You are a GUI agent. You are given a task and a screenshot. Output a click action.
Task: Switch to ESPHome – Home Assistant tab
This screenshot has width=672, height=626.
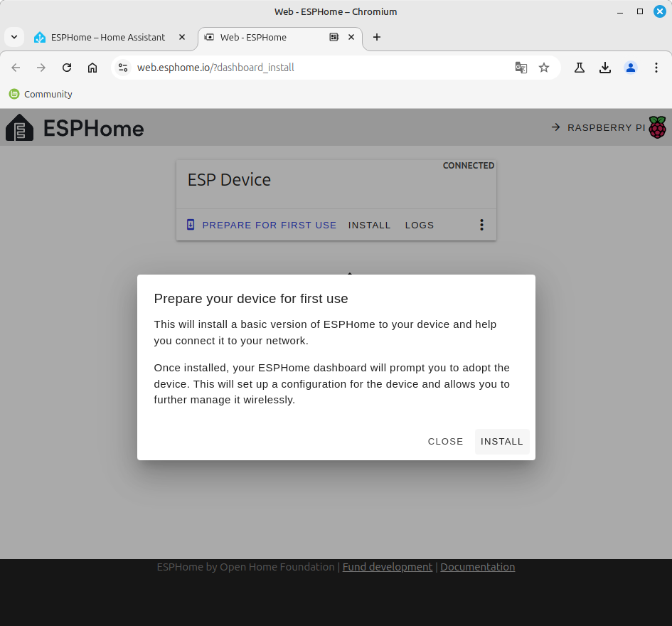pos(108,37)
